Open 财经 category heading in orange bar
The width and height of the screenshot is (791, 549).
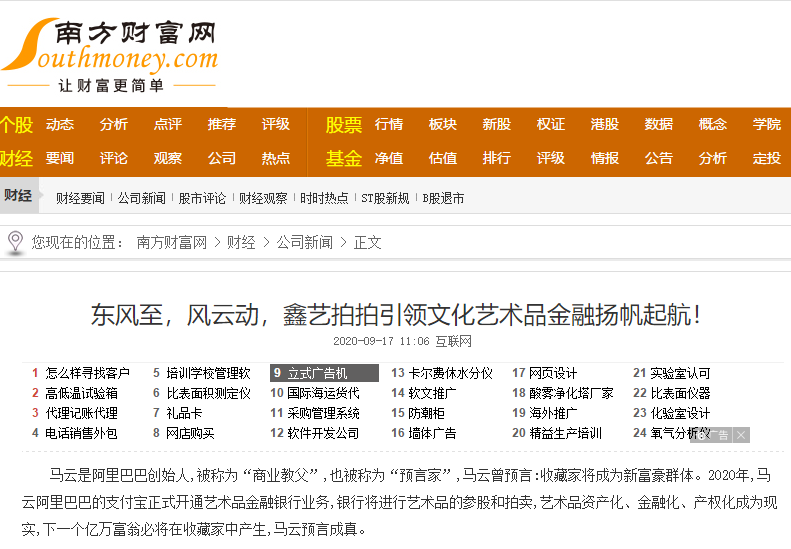tap(16, 158)
